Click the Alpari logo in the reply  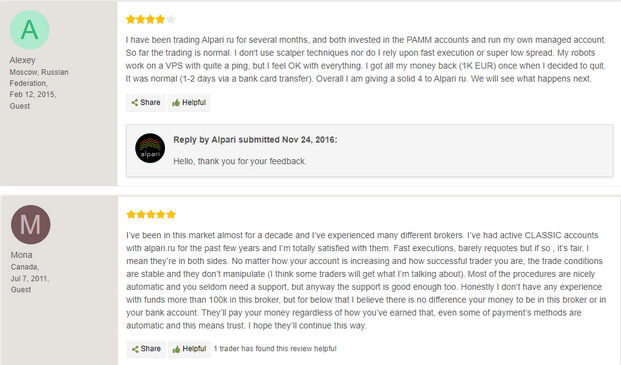150,148
